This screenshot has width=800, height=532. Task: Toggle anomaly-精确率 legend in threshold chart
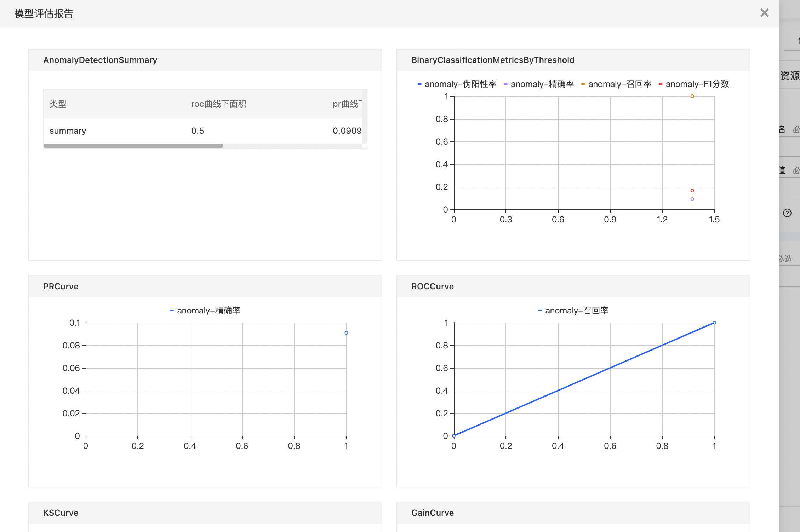(x=539, y=84)
